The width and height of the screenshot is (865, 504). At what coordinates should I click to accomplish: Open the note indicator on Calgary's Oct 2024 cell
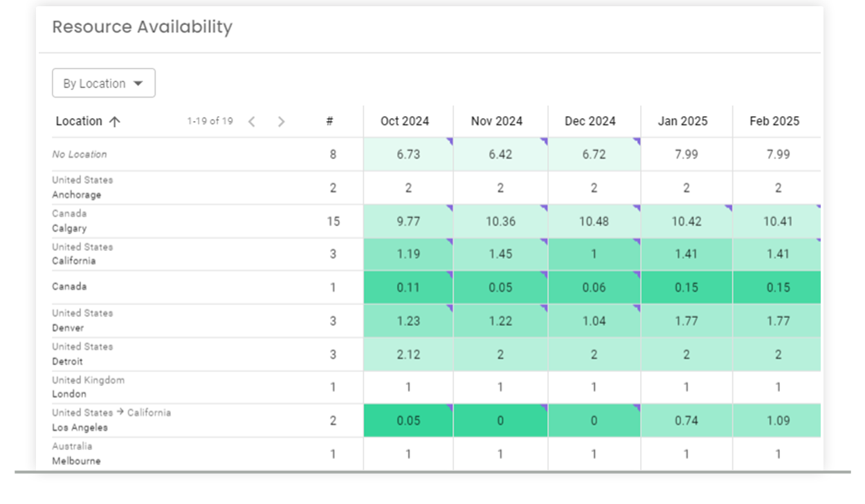point(450,207)
